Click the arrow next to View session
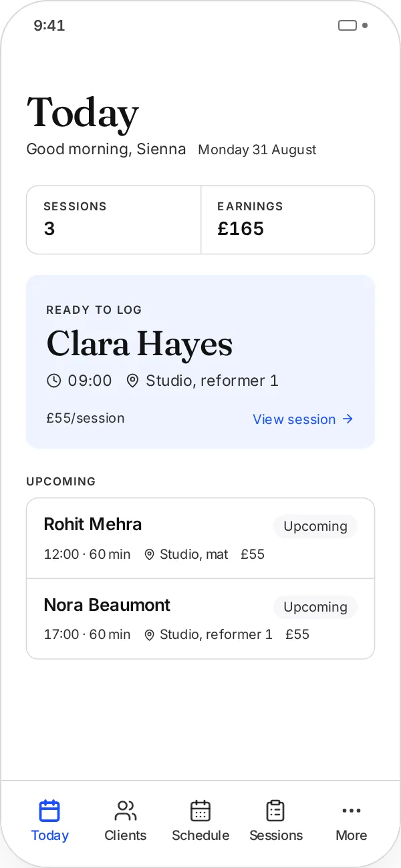The width and height of the screenshot is (401, 868). [348, 419]
